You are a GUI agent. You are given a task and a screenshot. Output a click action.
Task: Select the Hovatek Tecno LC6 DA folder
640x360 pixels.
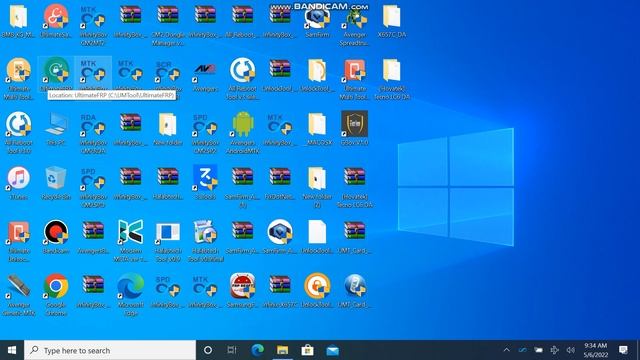pyautogui.click(x=391, y=79)
